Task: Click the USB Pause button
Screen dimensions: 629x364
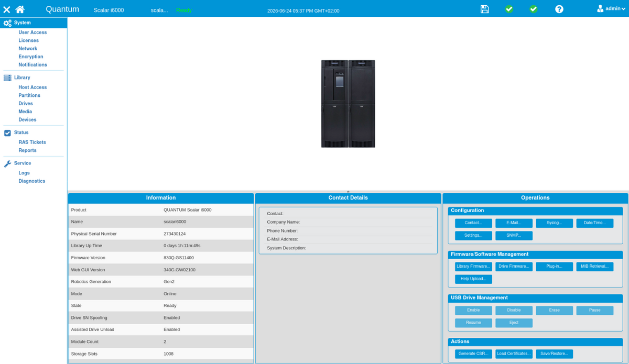Action: [595, 311]
